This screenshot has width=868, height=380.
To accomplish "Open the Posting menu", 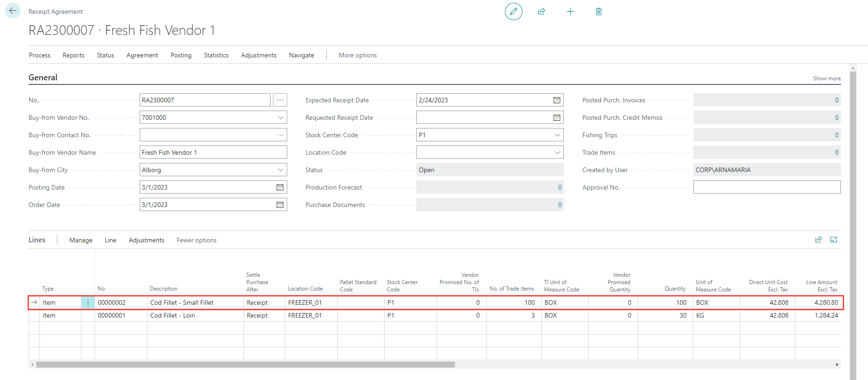I will tap(181, 55).
